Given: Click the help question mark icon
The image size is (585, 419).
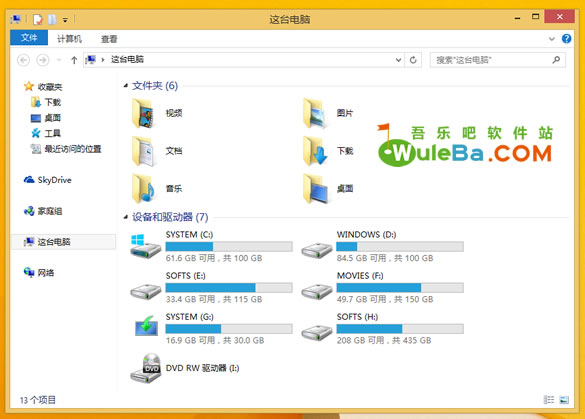Looking at the screenshot, I should coord(566,38).
